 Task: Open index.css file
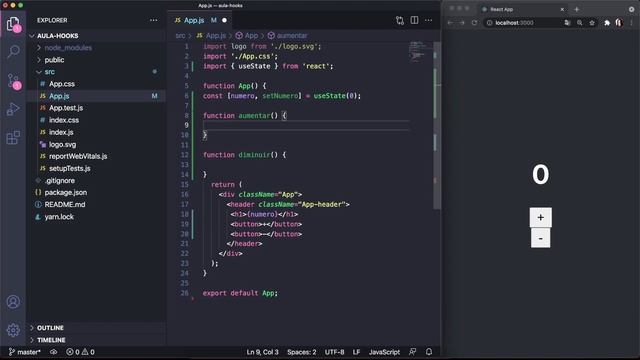click(96, 120)
